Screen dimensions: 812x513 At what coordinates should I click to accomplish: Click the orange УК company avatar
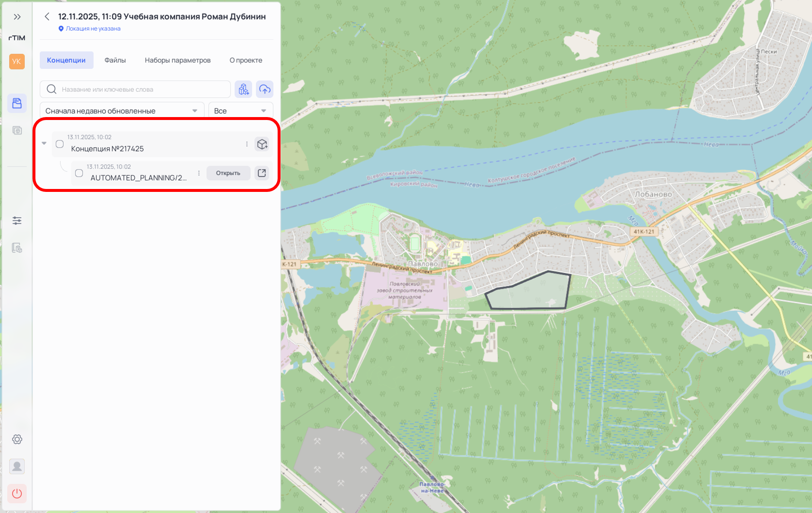[17, 62]
